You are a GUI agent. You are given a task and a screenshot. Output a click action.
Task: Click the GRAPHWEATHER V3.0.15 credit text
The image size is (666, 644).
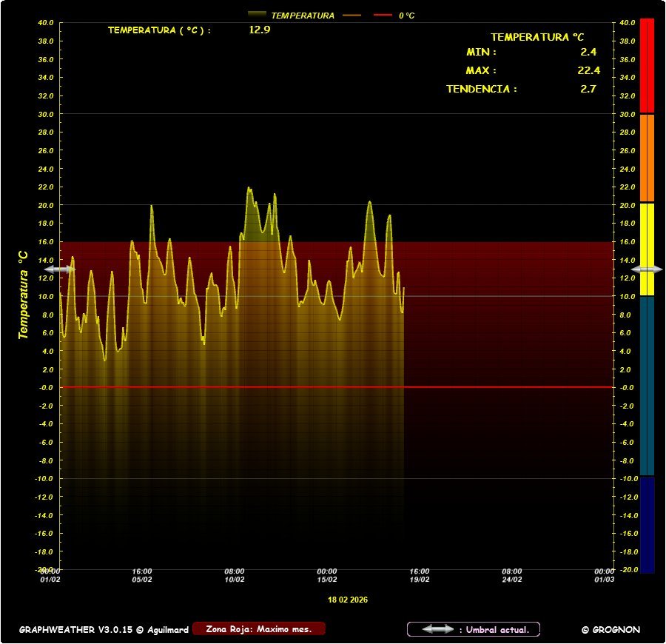pyautogui.click(x=103, y=630)
